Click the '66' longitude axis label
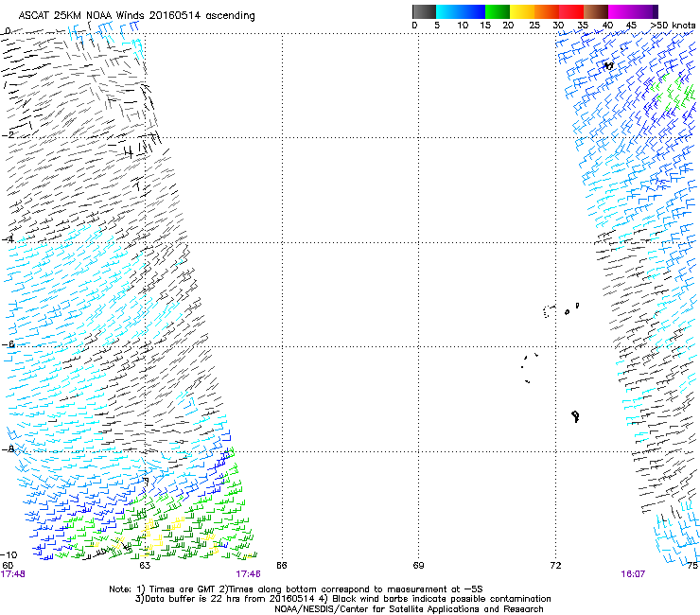This screenshot has height=615, width=700. click(282, 566)
